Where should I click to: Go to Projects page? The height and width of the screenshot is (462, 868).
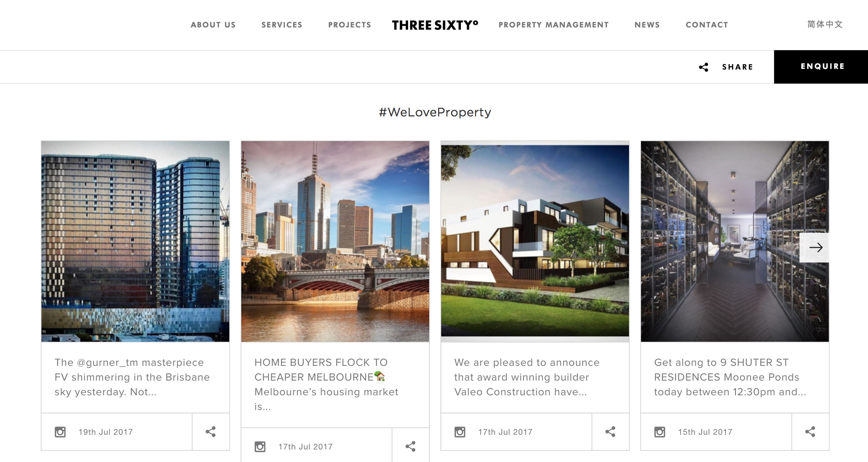click(349, 25)
